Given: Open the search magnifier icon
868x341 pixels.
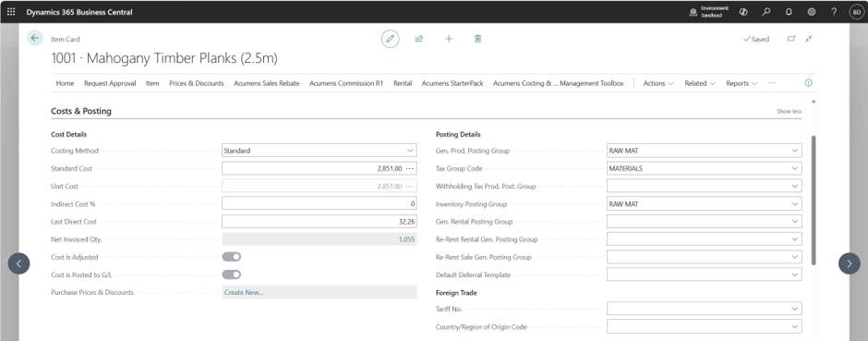Looking at the screenshot, I should pos(766,12).
